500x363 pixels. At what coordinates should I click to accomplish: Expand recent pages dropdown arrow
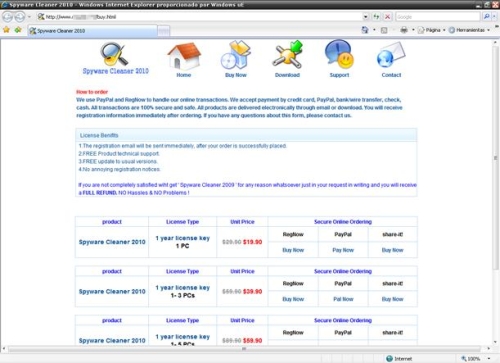click(29, 17)
